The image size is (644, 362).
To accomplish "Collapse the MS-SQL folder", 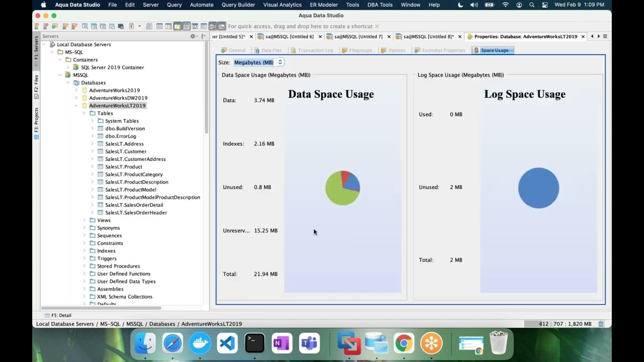I will coord(52,52).
